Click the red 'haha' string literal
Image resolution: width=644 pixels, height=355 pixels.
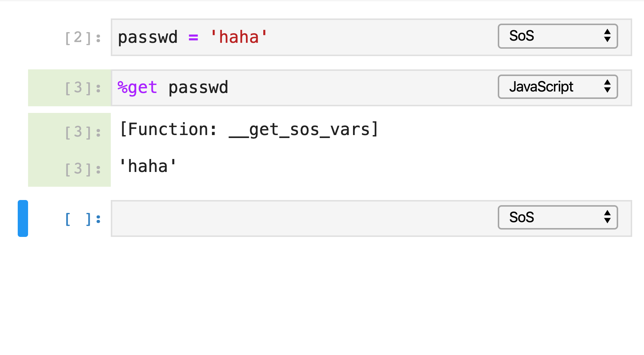click(x=239, y=37)
